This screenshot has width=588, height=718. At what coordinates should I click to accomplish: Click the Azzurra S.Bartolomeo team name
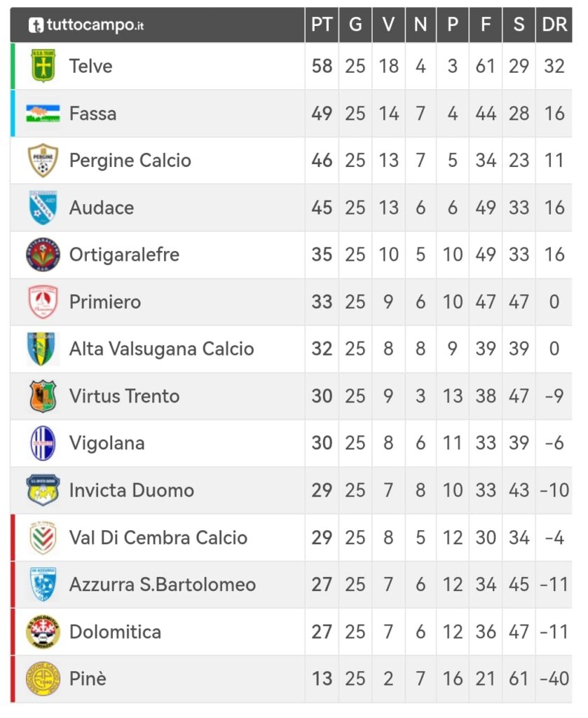[163, 585]
